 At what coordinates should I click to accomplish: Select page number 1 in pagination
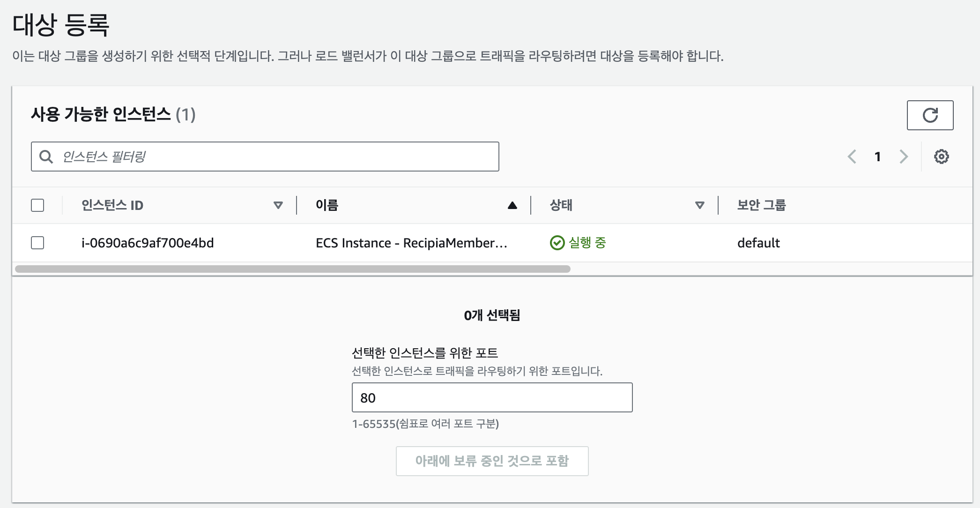[877, 157]
